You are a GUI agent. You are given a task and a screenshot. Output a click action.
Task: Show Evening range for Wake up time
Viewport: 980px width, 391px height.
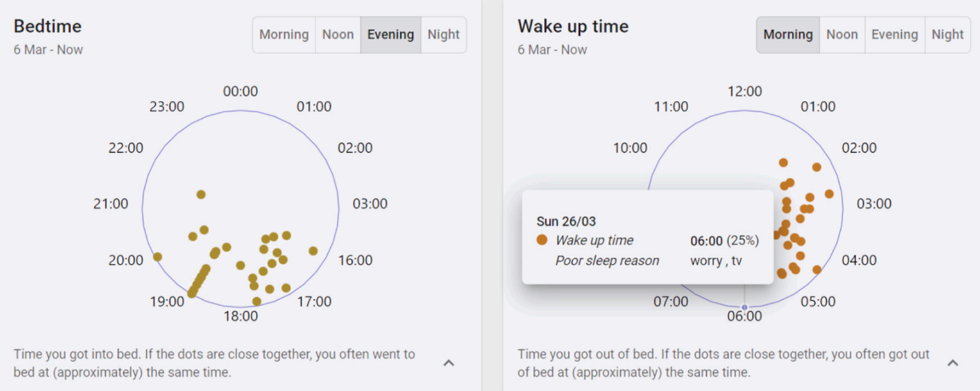[x=895, y=35]
